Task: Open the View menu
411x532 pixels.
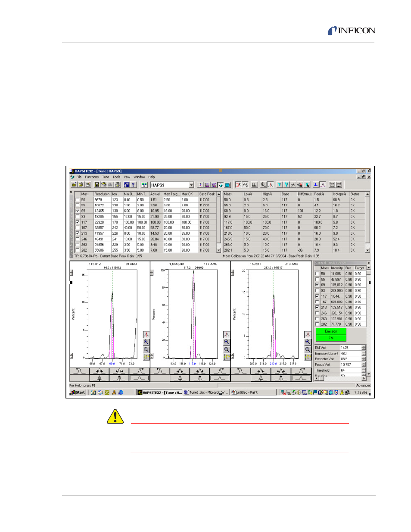Action: [127, 177]
